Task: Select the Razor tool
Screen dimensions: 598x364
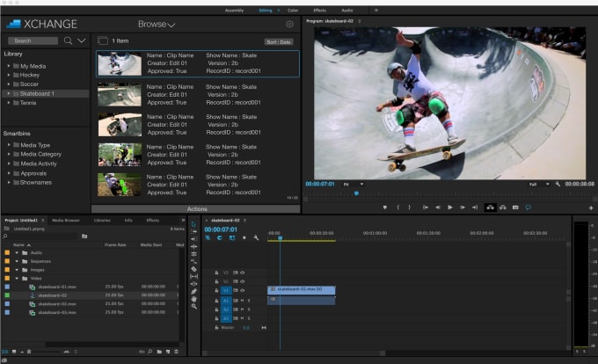Action: tap(193, 269)
